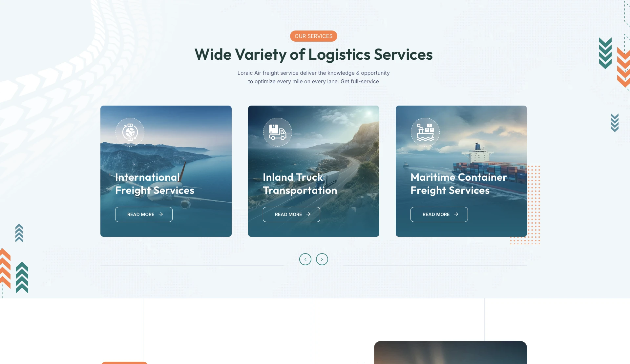
Task: Click arrow icon in International Freight Read More
Action: coord(161,214)
